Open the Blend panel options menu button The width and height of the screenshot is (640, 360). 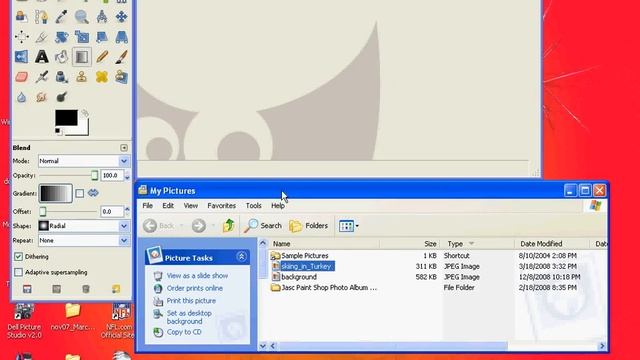point(124,148)
